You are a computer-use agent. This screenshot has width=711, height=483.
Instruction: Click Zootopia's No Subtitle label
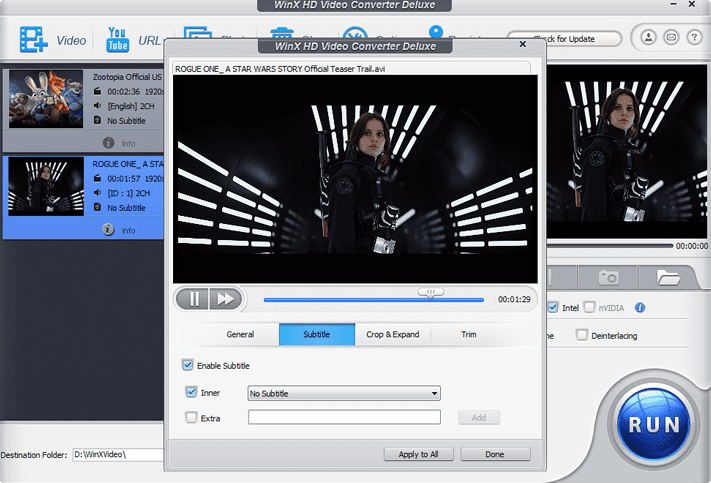tap(127, 121)
